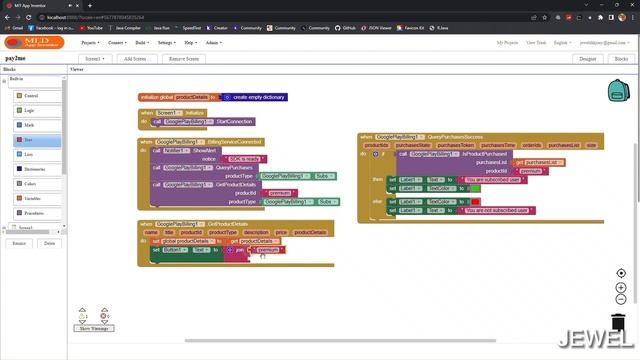Zoom out the blocks workspace
640x360 pixels.
tap(621, 299)
